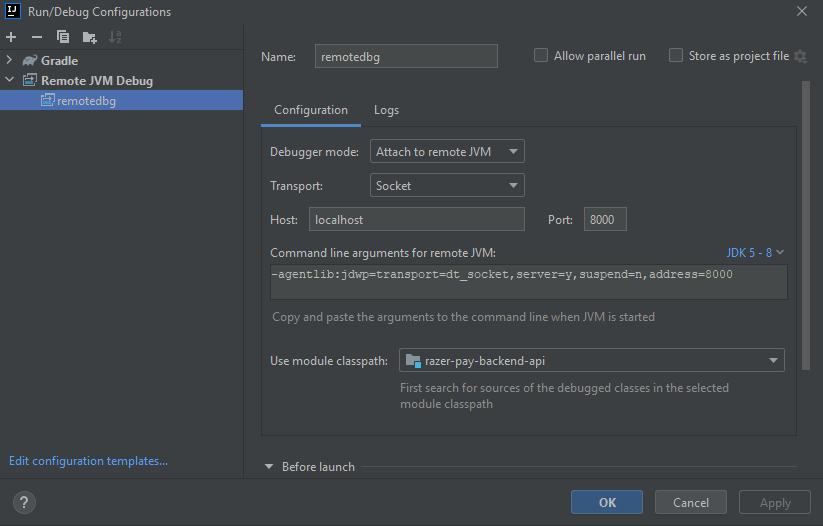Toggle the Store as project file checkbox

click(676, 56)
